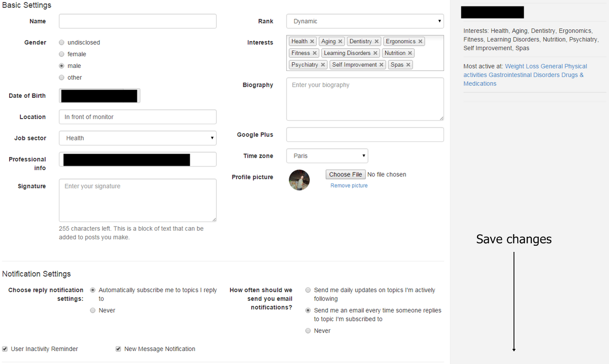Viewport: 609px width, 364px height.
Task: Toggle New Message Notification checkbox
Action: [x=118, y=349]
